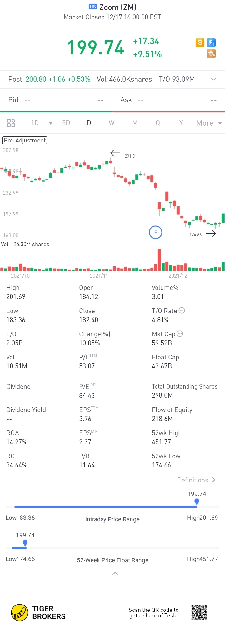Open the 1D timeframe dropdown arrow
Viewport: 225px width, 644px height.
pyautogui.click(x=51, y=123)
